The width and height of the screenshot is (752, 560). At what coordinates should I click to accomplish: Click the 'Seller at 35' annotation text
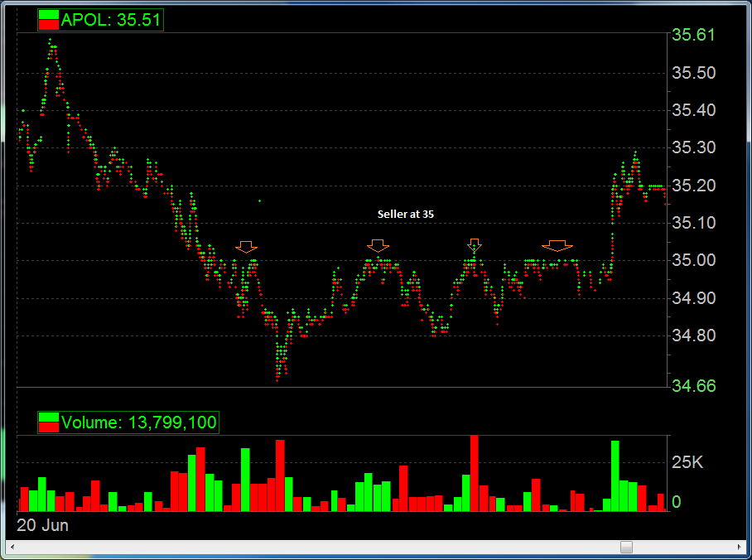(x=406, y=214)
